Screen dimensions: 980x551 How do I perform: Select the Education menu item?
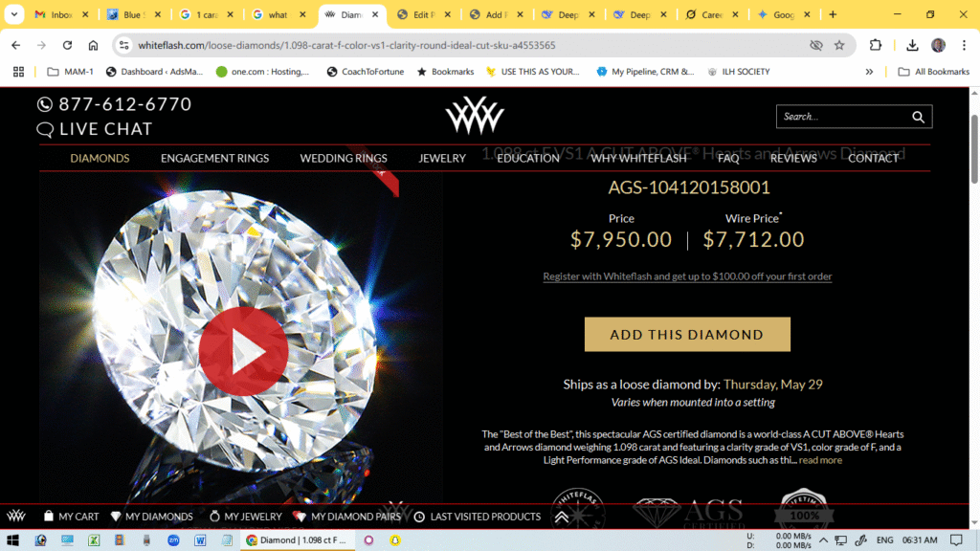click(528, 158)
